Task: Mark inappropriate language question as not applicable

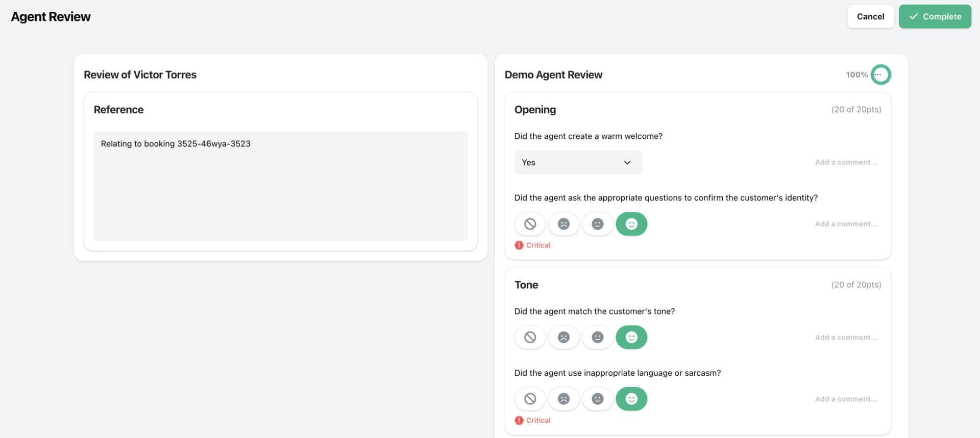Action: tap(530, 399)
